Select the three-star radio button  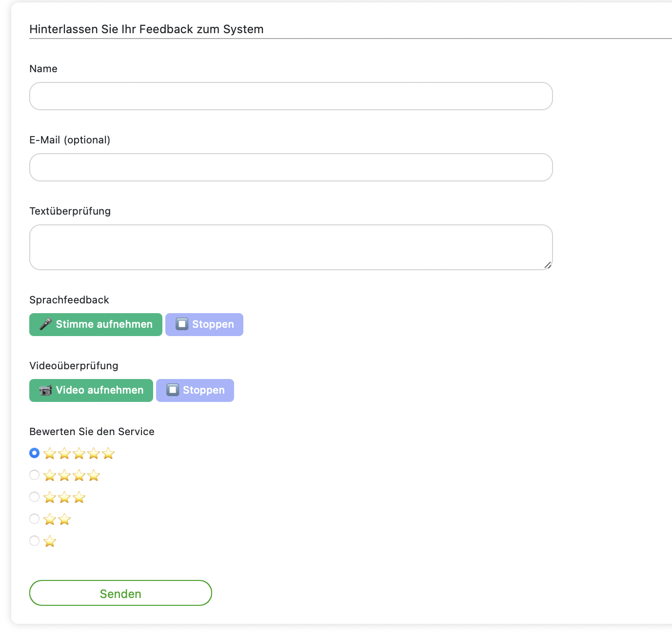pyautogui.click(x=34, y=497)
